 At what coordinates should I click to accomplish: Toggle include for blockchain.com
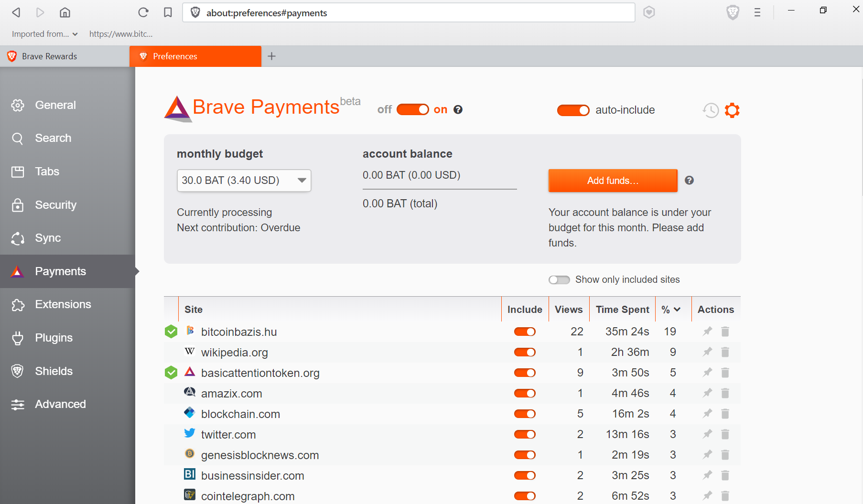pos(525,414)
